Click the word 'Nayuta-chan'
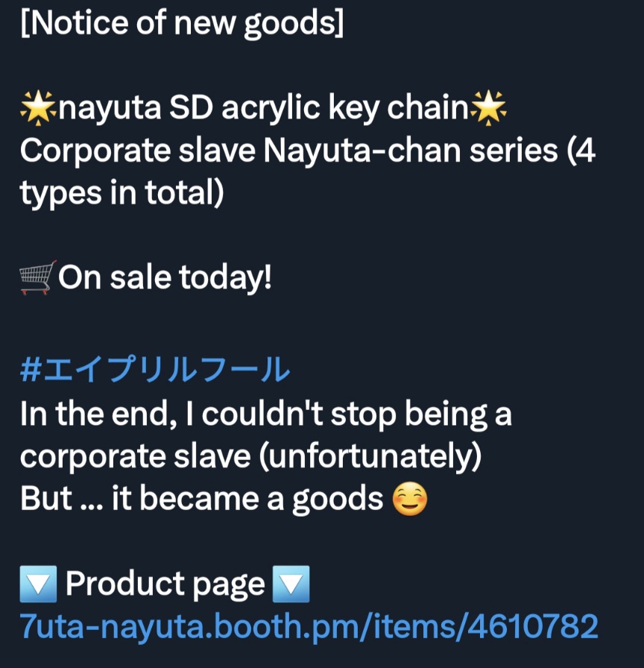 pyautogui.click(x=362, y=151)
